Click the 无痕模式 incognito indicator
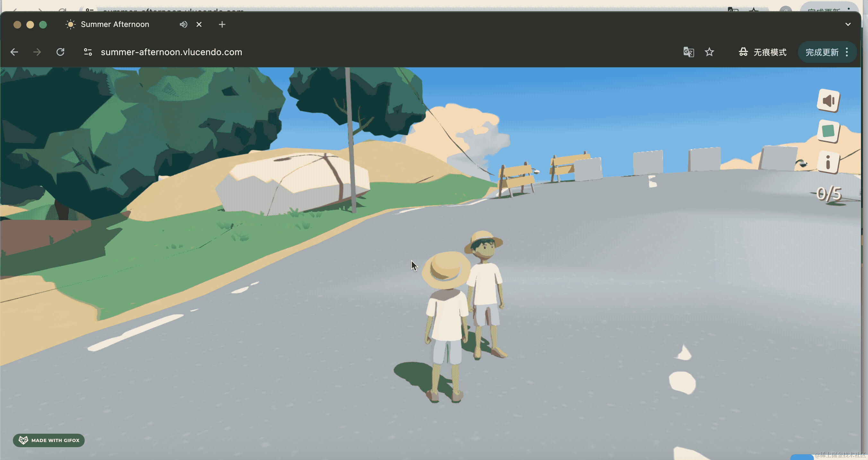This screenshot has height=460, width=868. (x=762, y=52)
